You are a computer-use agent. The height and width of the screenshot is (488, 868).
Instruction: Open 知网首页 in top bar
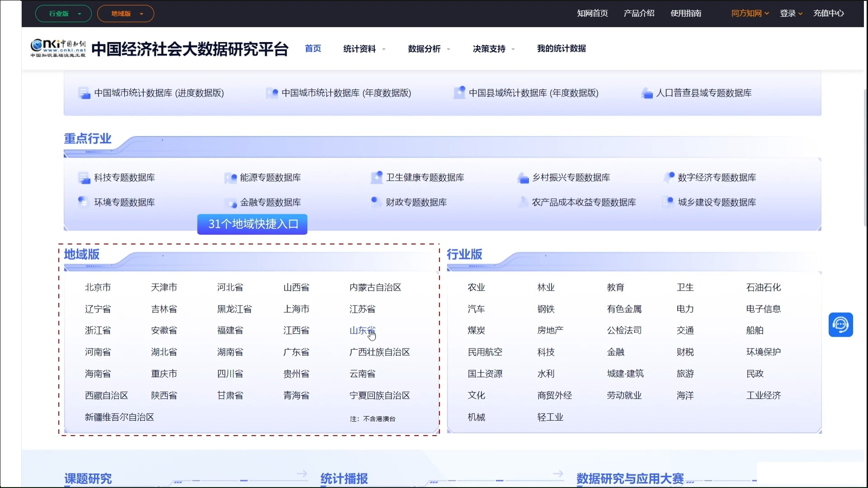(592, 14)
